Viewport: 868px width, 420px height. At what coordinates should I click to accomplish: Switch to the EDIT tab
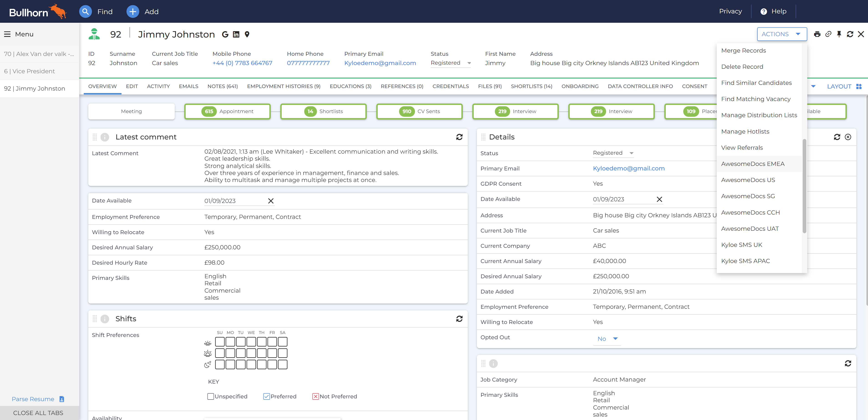[x=132, y=86]
